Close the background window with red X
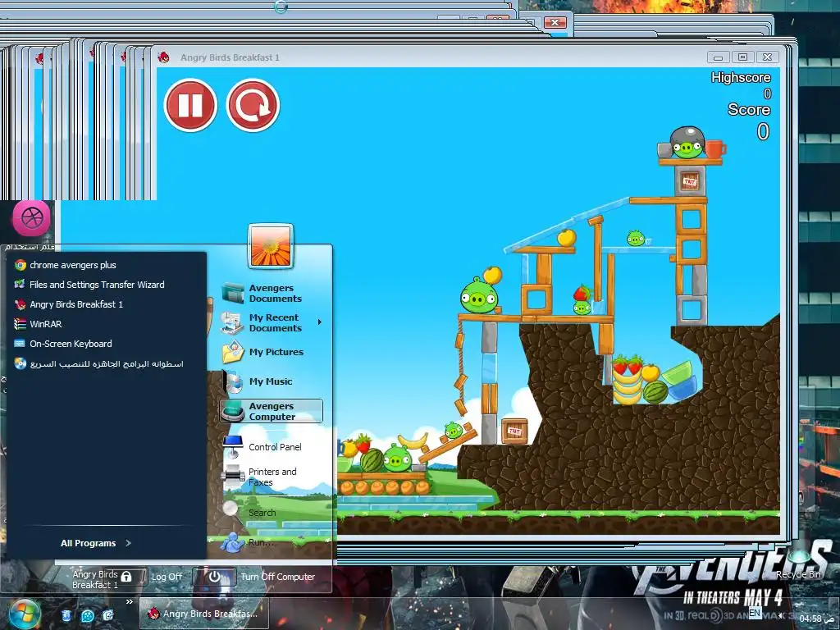Image resolution: width=840 pixels, height=630 pixels. [555, 22]
